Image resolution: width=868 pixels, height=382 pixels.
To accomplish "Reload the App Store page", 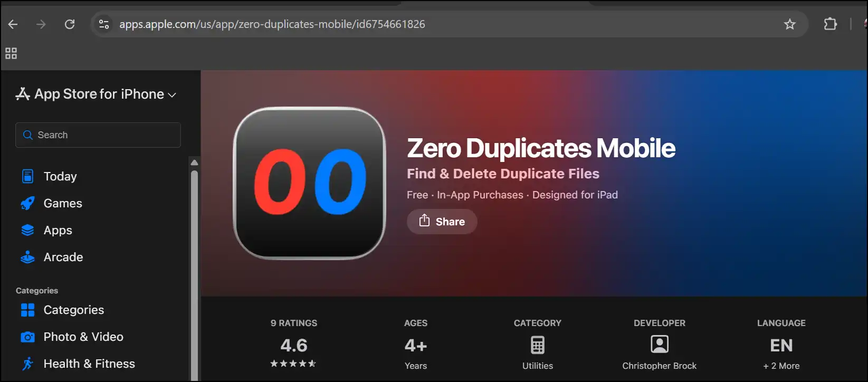I will (x=70, y=24).
